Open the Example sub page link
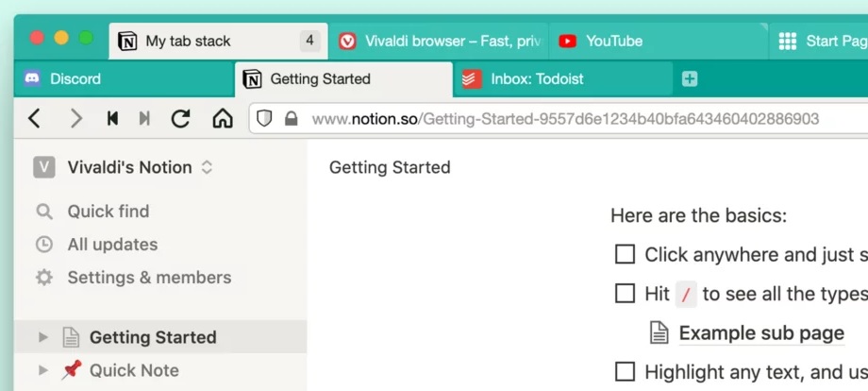 pos(760,332)
